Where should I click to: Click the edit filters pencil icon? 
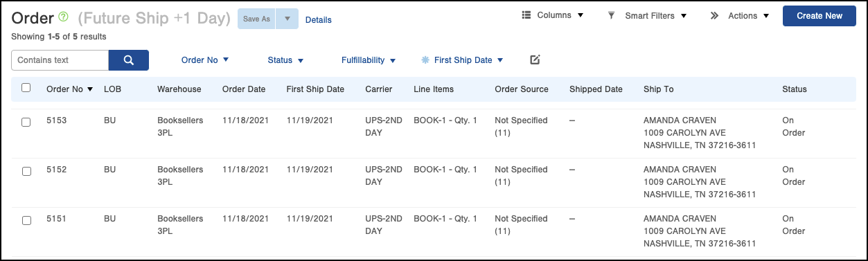[x=535, y=60]
